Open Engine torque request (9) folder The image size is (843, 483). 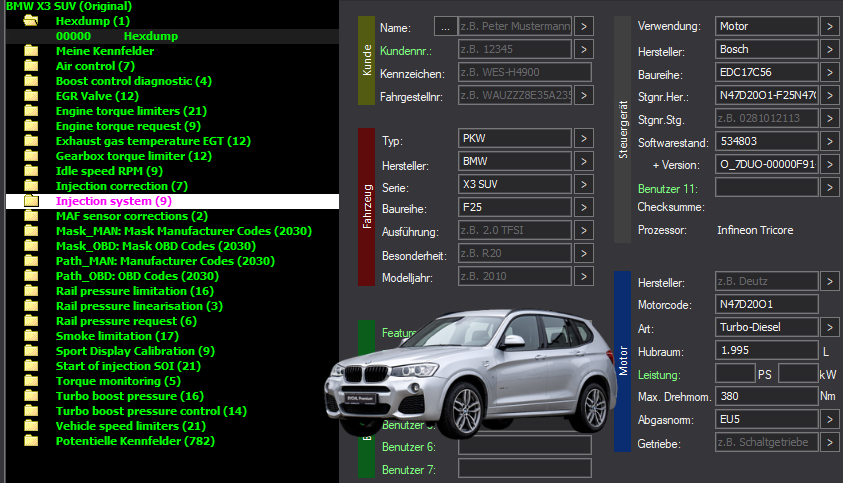click(x=128, y=126)
